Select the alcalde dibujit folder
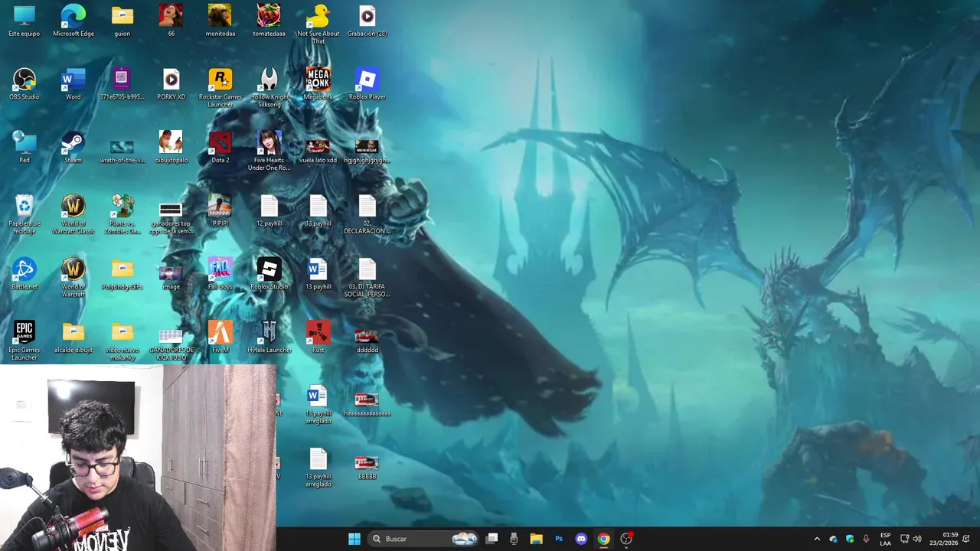Image resolution: width=980 pixels, height=551 pixels. click(73, 338)
